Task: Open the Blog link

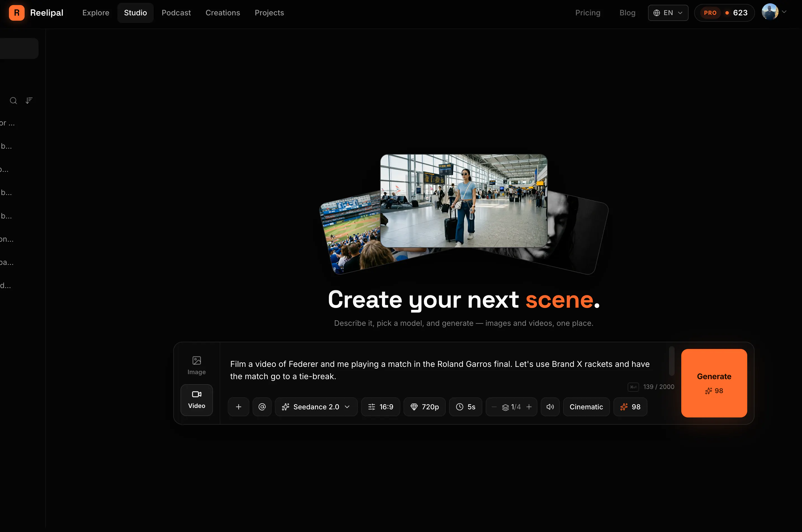Action: [627, 13]
